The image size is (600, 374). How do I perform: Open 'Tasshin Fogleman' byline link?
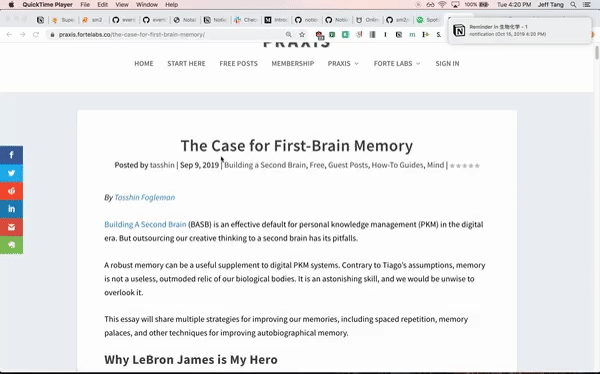click(x=145, y=198)
